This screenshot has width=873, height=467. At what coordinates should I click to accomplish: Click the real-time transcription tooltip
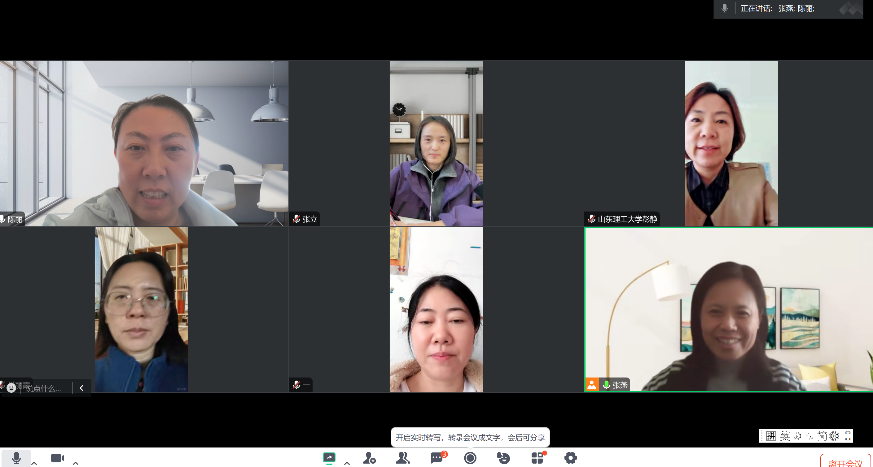pyautogui.click(x=469, y=437)
